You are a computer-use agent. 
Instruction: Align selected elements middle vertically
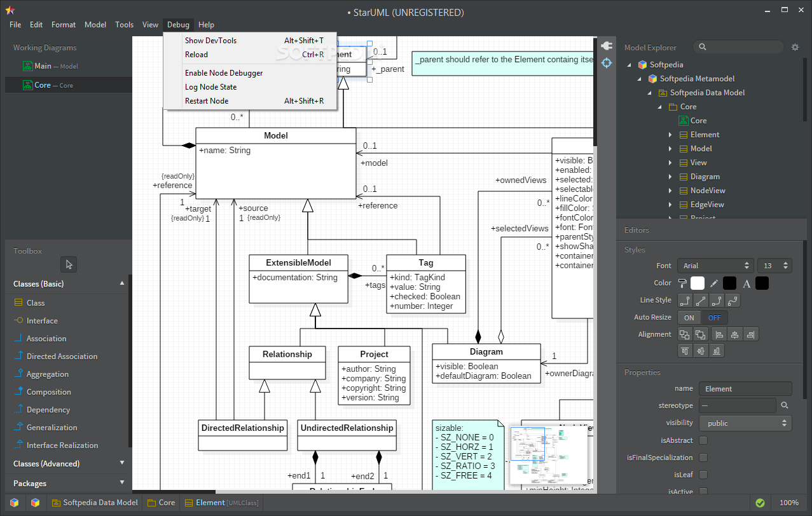tap(701, 350)
